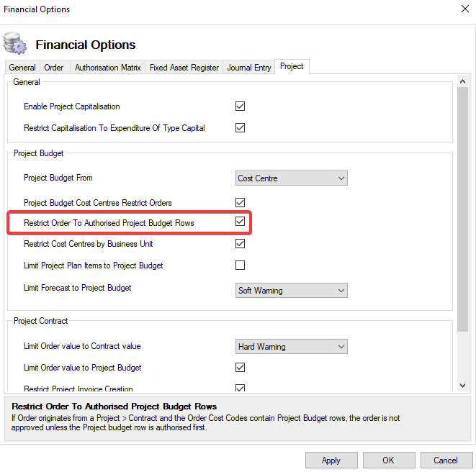Toggle Restrict Cost Centres by Business Unit
The width and height of the screenshot is (476, 472).
[241, 244]
